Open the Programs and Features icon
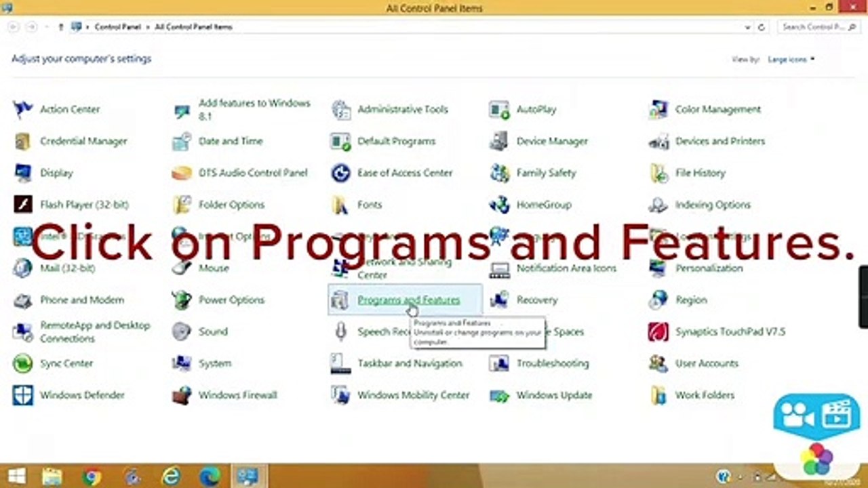Image resolution: width=868 pixels, height=488 pixels. [x=340, y=300]
